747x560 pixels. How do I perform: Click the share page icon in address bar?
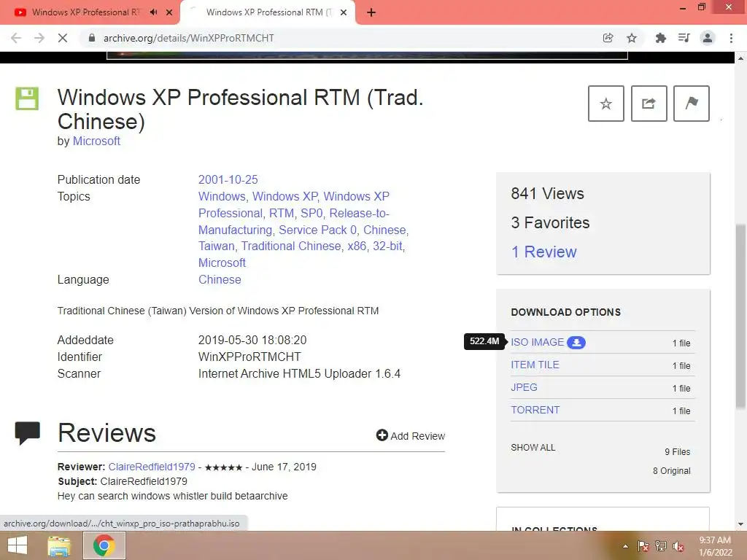[608, 38]
